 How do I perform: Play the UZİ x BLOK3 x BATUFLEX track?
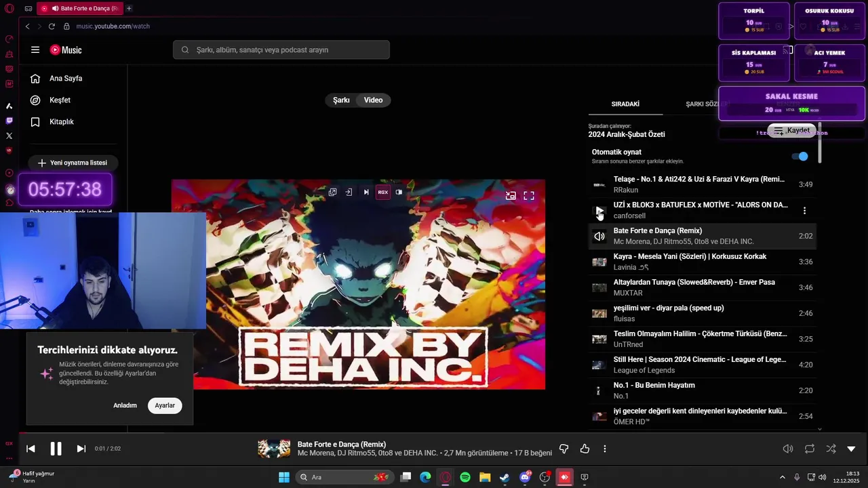(599, 210)
